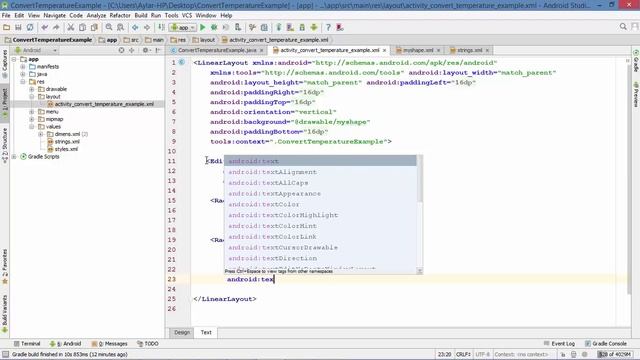Close the ConvertTemperatureExample.java tab
The width and height of the screenshot is (640, 360).
(262, 50)
